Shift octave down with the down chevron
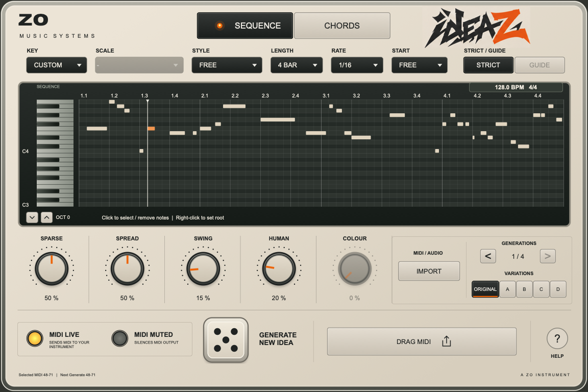 pyautogui.click(x=32, y=217)
